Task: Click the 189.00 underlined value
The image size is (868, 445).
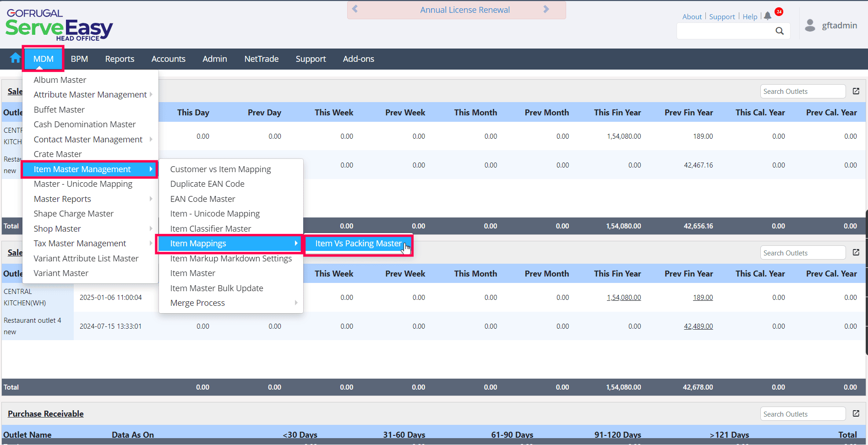Action: (x=703, y=297)
